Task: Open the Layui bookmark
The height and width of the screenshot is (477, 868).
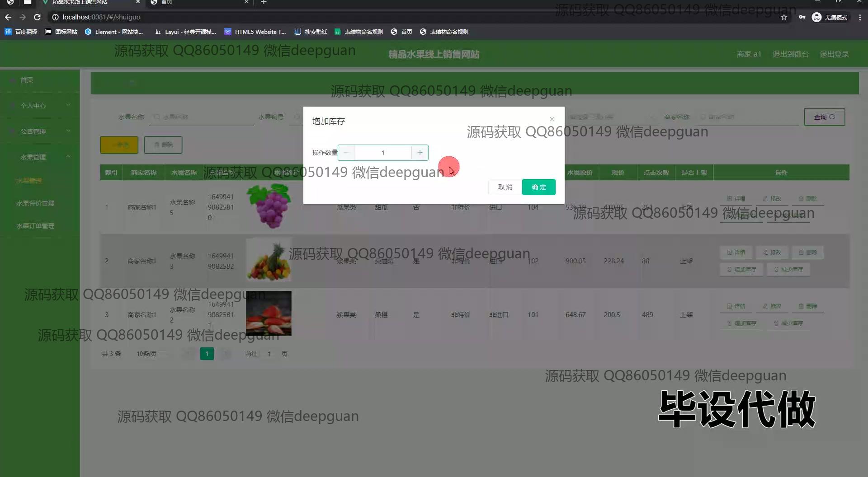Action: 185,32
